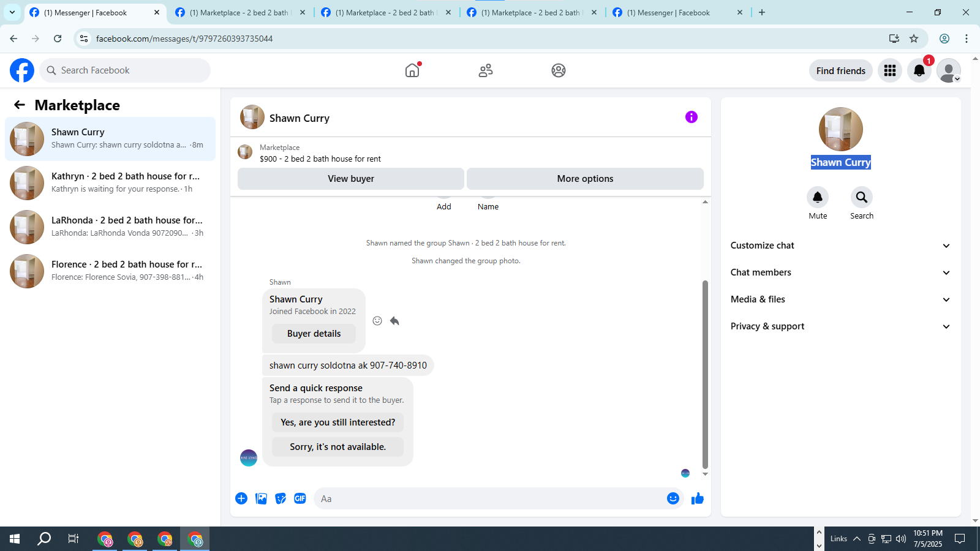Open Task View on the taskbar
Viewport: 980px width, 551px height.
[x=73, y=539]
